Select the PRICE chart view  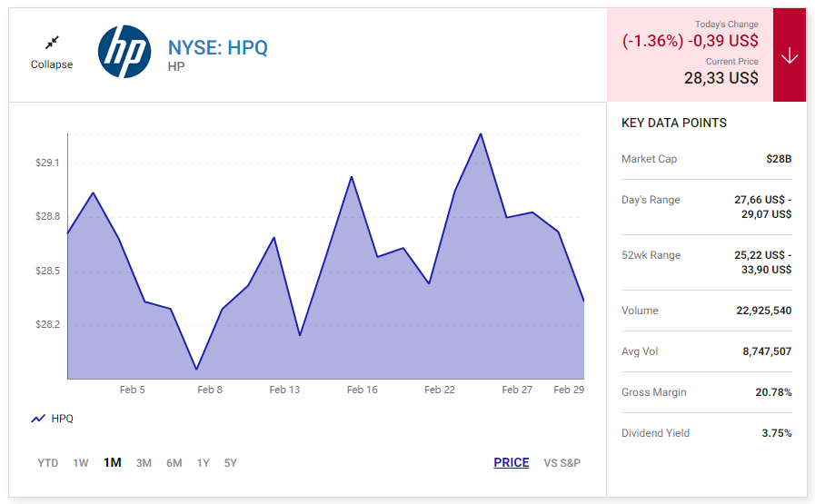(512, 462)
